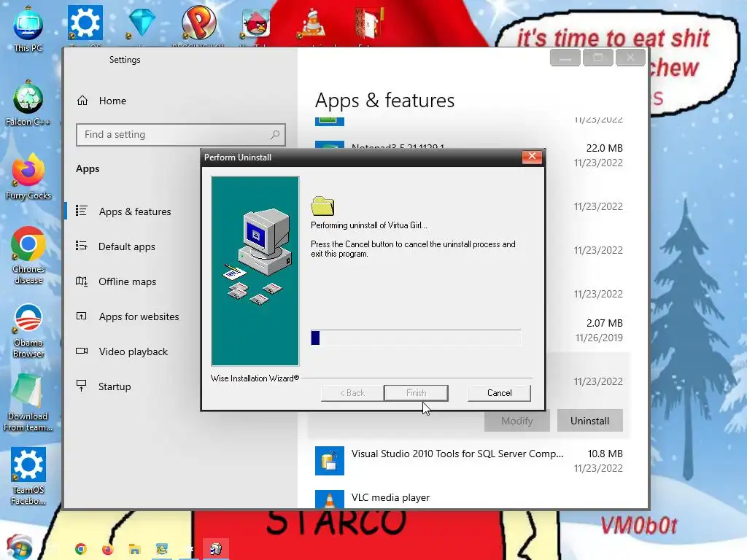Click the search magnifier in Find a setting

275,135
